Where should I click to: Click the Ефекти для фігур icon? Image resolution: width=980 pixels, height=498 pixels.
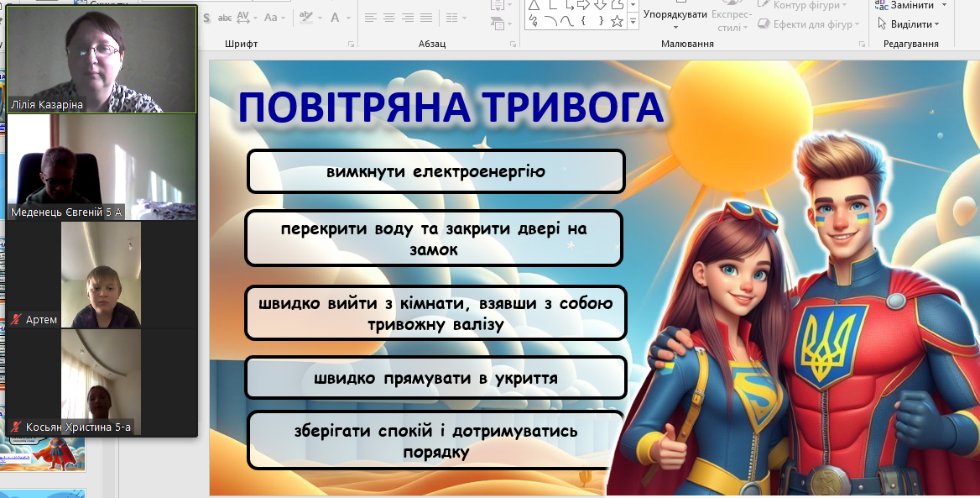[x=764, y=24]
